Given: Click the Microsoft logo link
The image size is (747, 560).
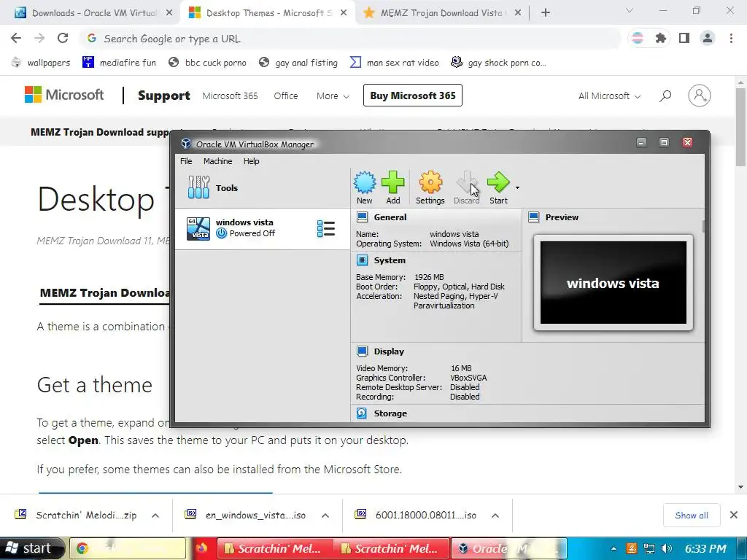Looking at the screenshot, I should pos(64,95).
